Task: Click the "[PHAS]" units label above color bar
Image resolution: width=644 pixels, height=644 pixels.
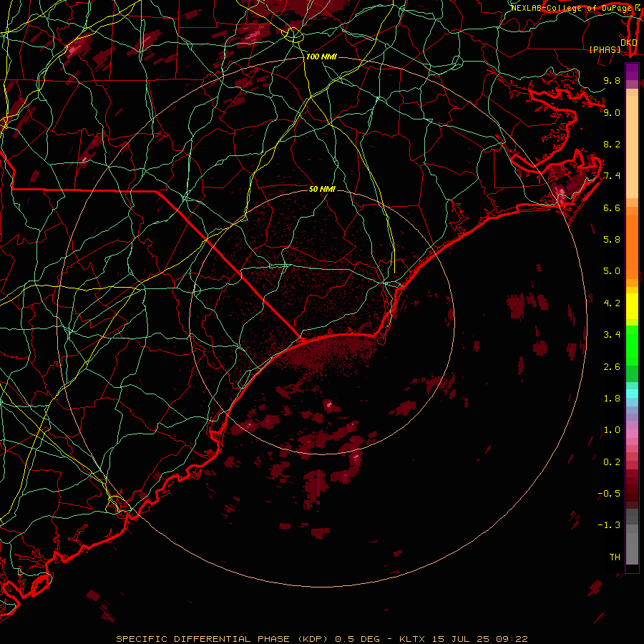Action: click(605, 49)
